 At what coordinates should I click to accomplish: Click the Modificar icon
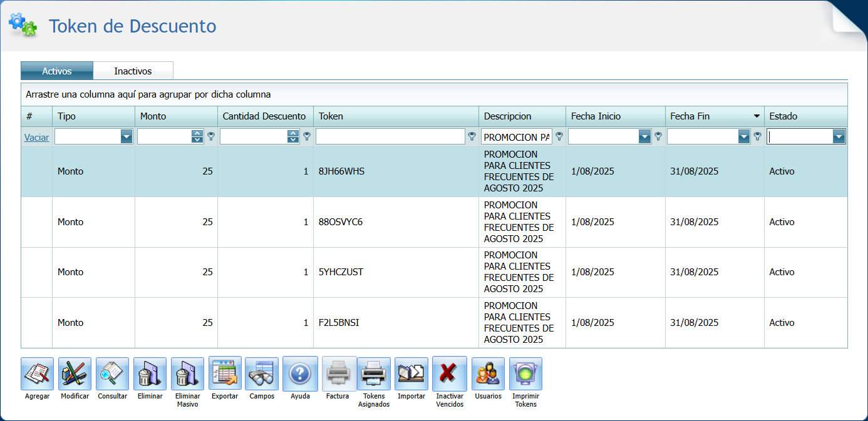click(x=75, y=374)
